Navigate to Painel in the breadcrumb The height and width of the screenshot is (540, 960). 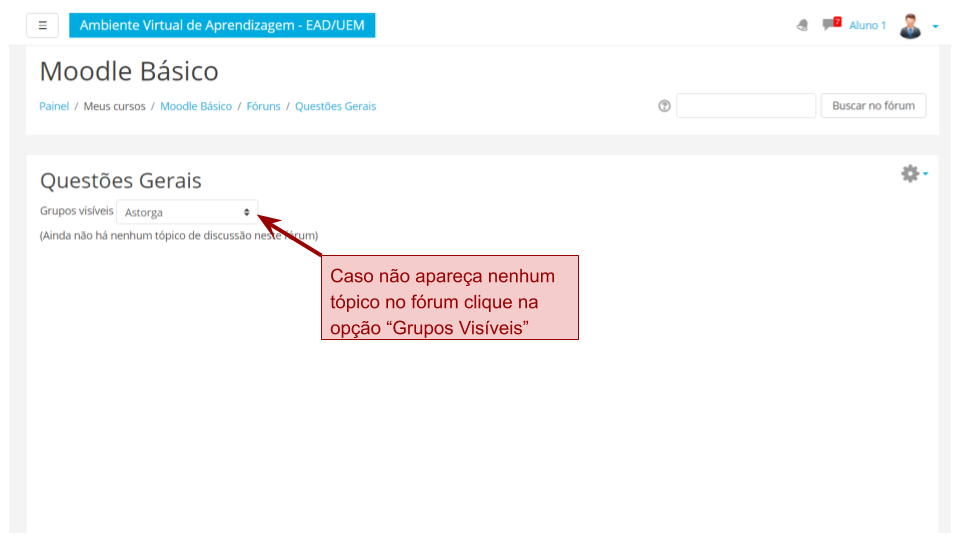[x=54, y=106]
